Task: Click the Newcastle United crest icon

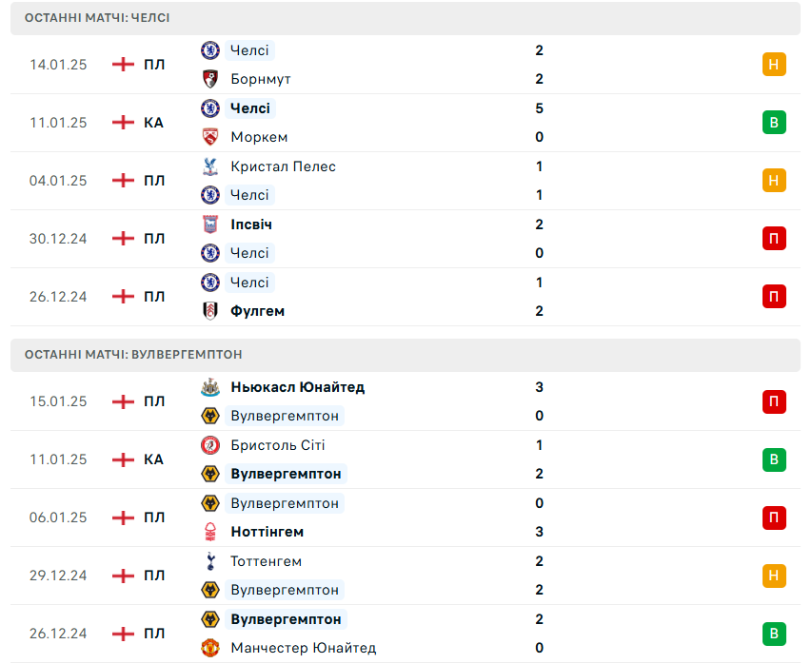Action: [x=210, y=387]
